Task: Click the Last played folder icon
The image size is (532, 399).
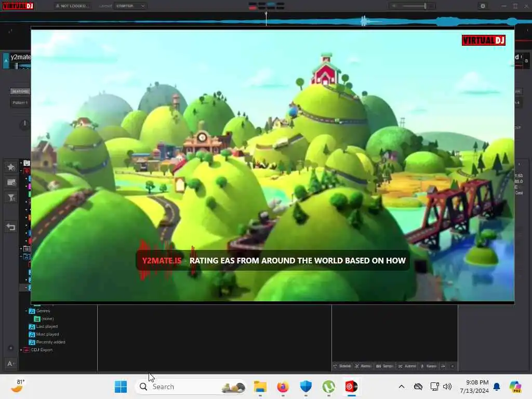Action: 32,327
